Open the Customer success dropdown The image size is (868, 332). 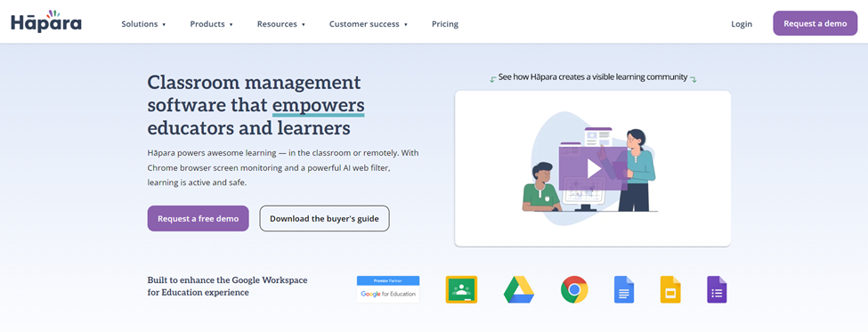[x=369, y=24]
